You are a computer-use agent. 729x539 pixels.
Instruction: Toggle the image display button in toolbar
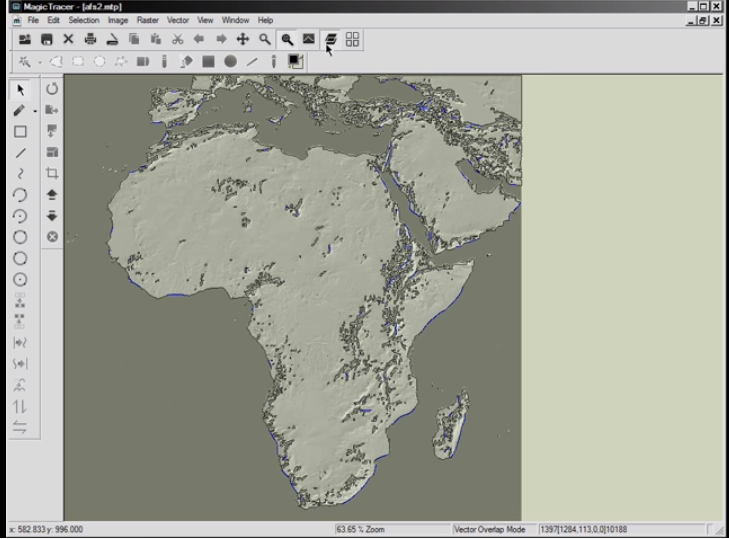pyautogui.click(x=309, y=39)
